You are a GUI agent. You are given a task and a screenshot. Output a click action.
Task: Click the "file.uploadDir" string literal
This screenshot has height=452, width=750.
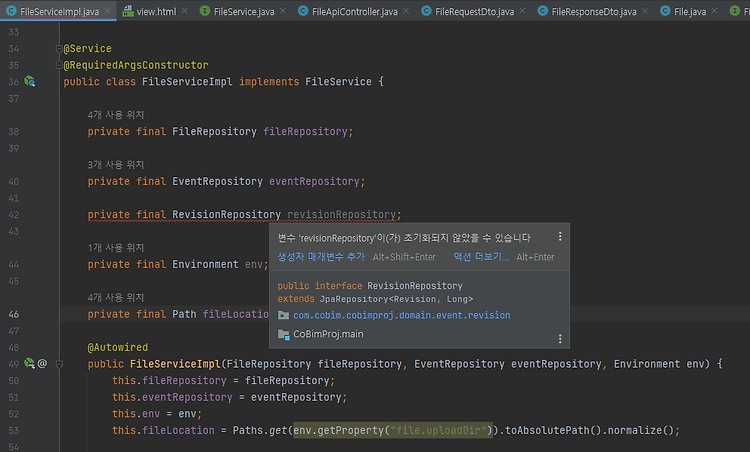click(x=439, y=430)
